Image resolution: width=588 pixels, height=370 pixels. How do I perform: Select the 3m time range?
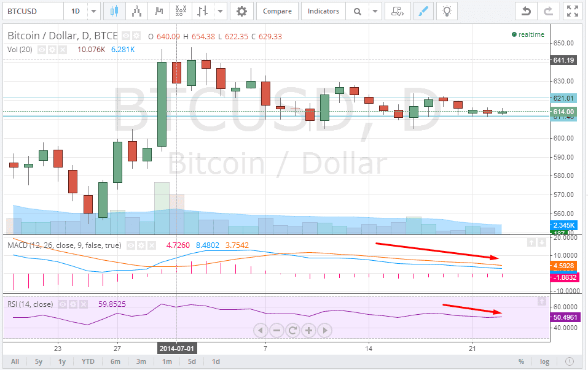[x=141, y=361]
